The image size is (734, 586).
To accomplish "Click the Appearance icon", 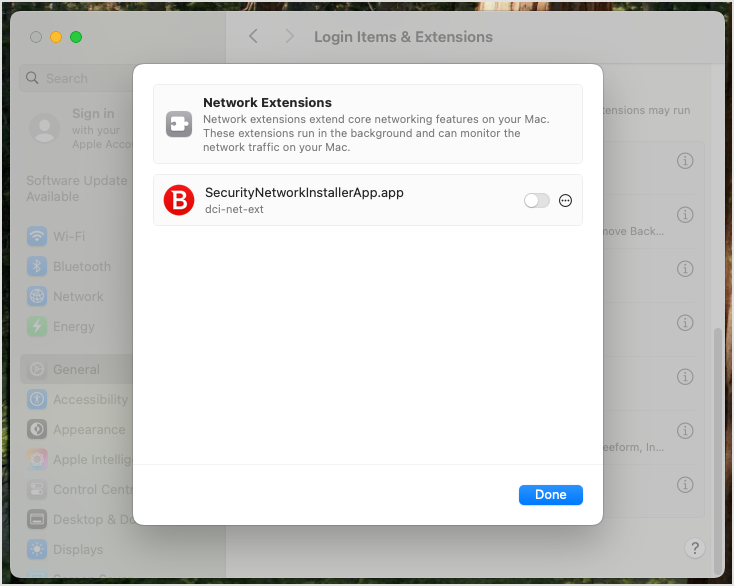I will pyautogui.click(x=37, y=429).
